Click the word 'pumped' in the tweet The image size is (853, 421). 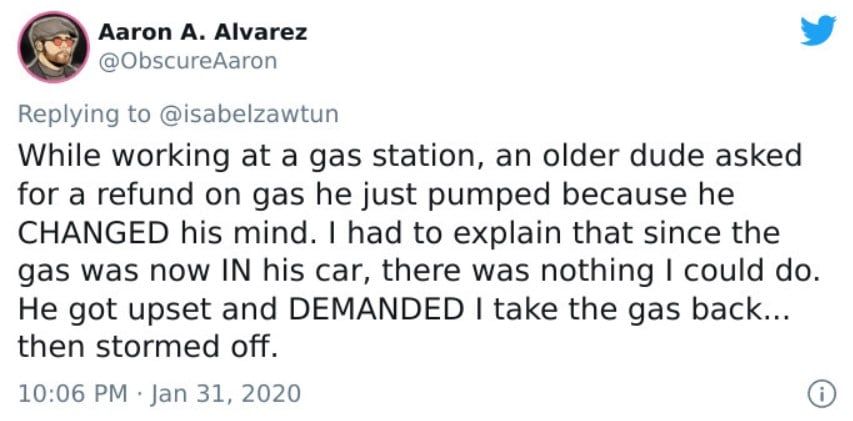click(x=487, y=197)
